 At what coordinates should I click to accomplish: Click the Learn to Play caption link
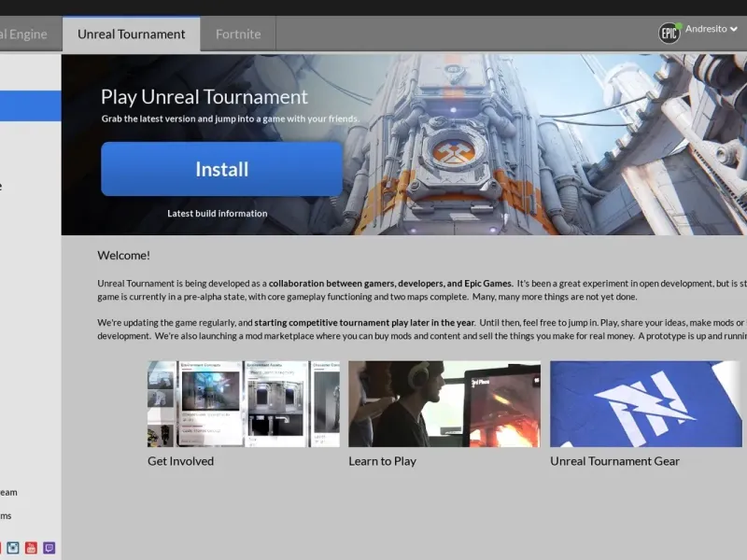(383, 461)
